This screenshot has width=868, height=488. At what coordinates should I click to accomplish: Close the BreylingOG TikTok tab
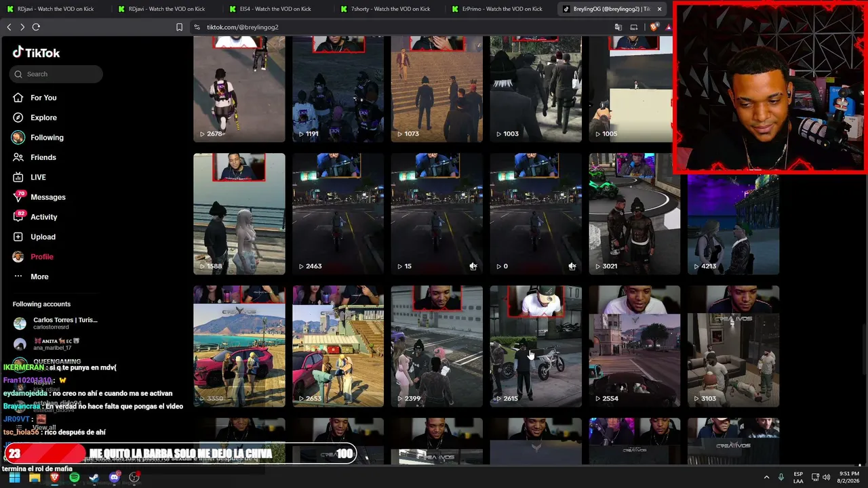(x=659, y=9)
